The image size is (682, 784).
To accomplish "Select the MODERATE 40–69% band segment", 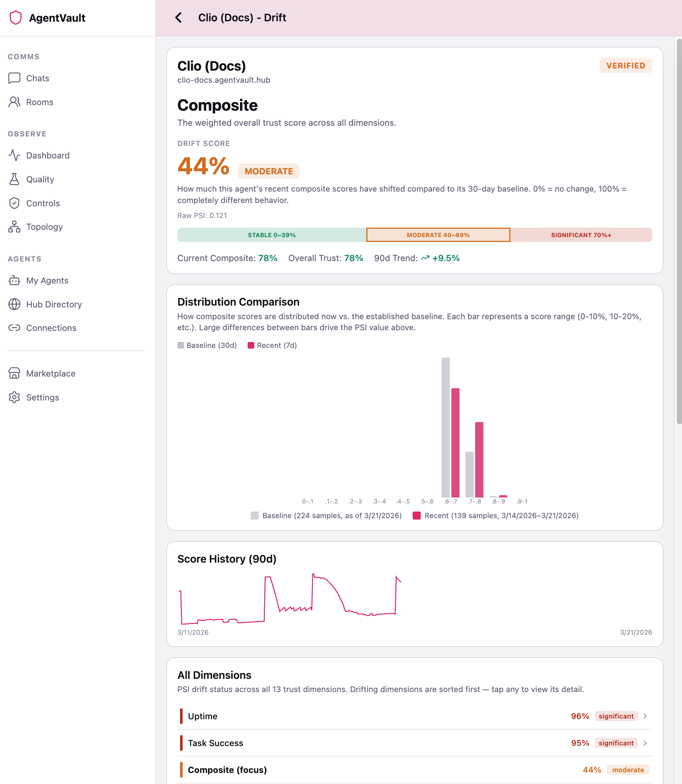I will [x=438, y=235].
